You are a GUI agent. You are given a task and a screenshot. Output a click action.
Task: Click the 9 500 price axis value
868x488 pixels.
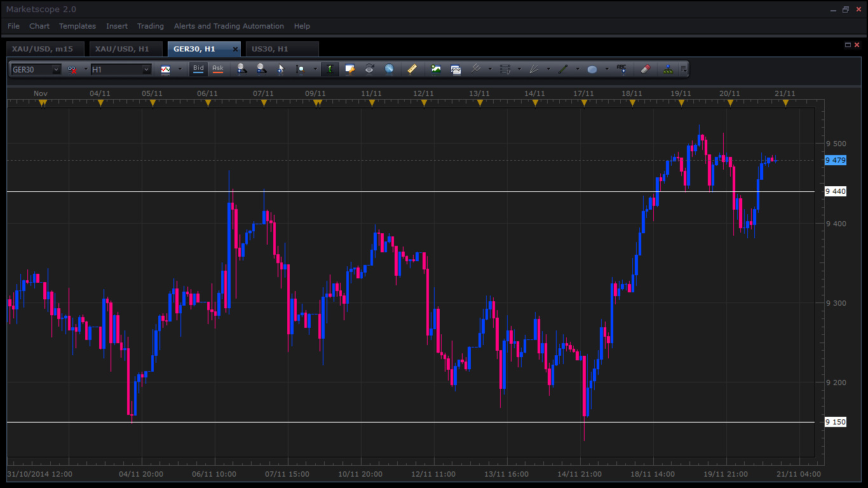(836, 144)
